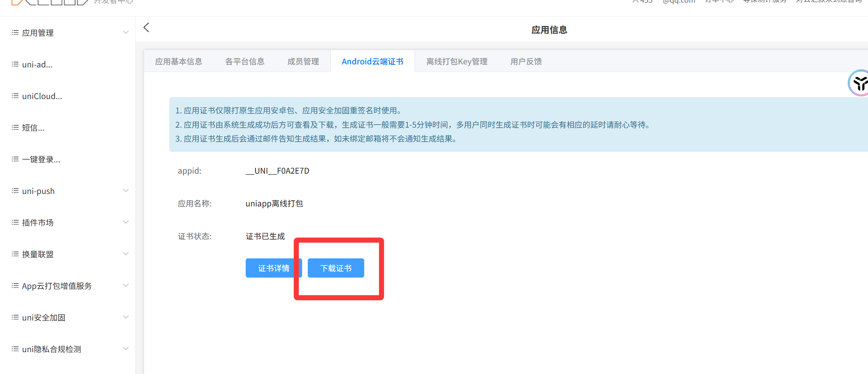Switch to the 应用基本信息 tab
This screenshot has width=868, height=374.
[x=179, y=61]
